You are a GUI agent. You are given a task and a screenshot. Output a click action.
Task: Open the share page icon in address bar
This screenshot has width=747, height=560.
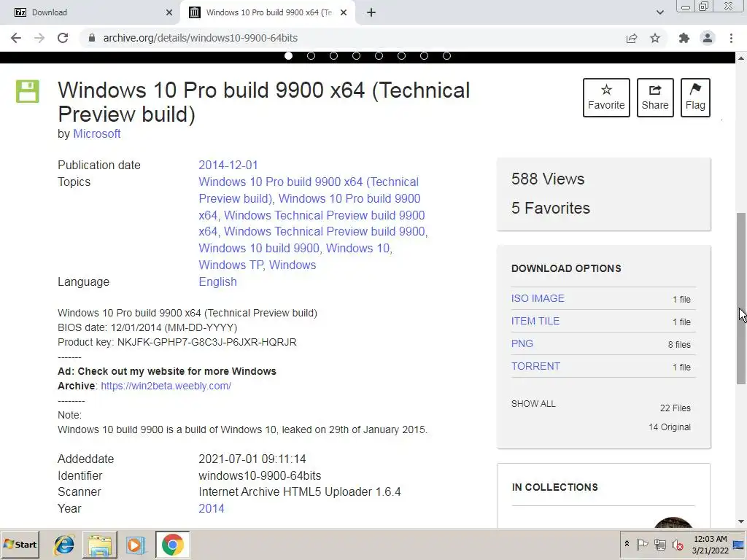(x=632, y=38)
